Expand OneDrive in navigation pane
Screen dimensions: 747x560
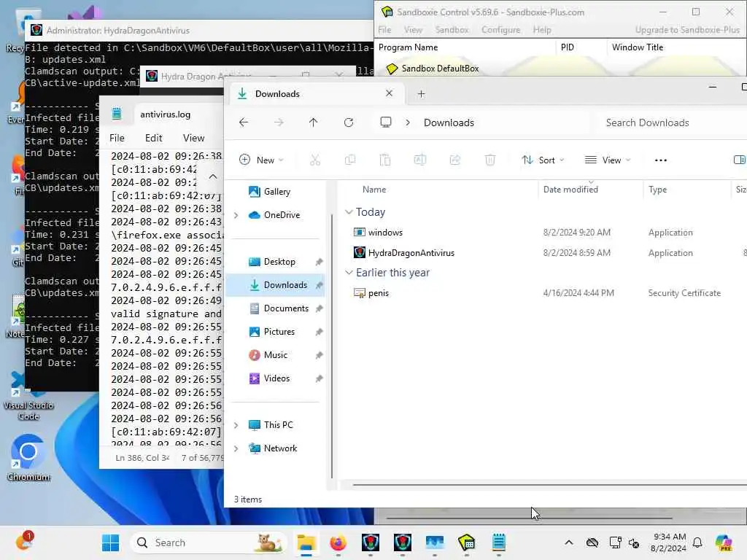(x=236, y=215)
